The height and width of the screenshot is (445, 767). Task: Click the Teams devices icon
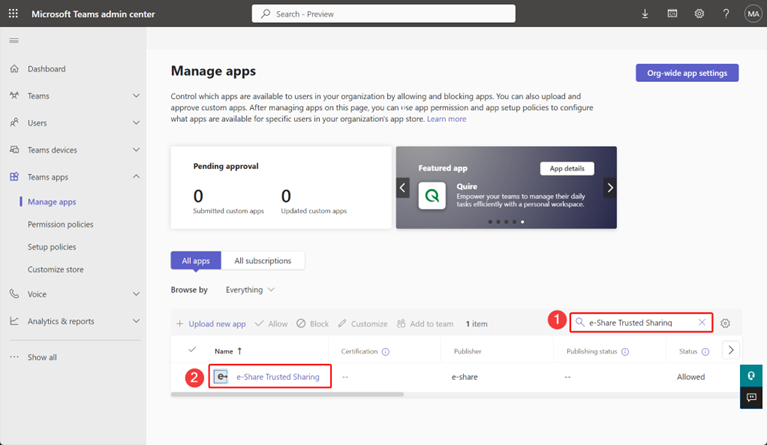[x=14, y=150]
